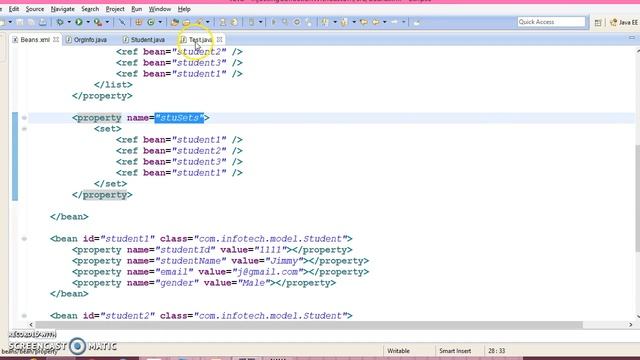This screenshot has height=360, width=640.
Task: Open the Navigate menu
Action: pyautogui.click(x=62, y=9)
